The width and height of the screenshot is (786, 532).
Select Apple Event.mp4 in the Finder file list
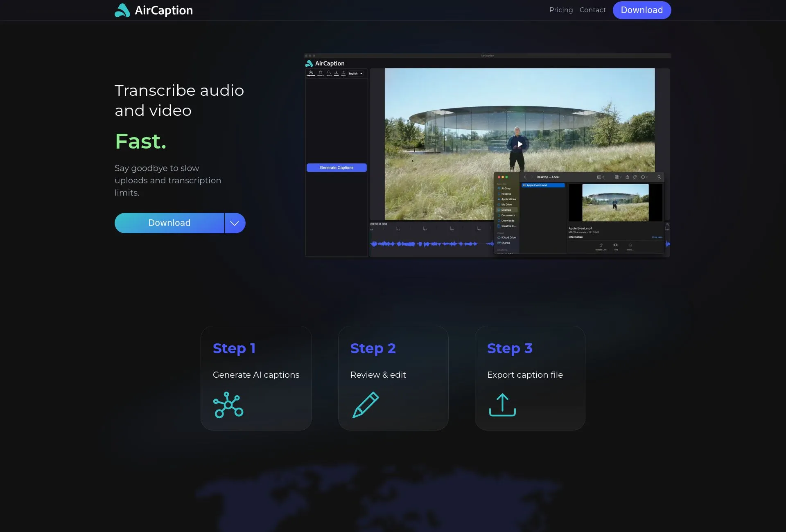543,185
